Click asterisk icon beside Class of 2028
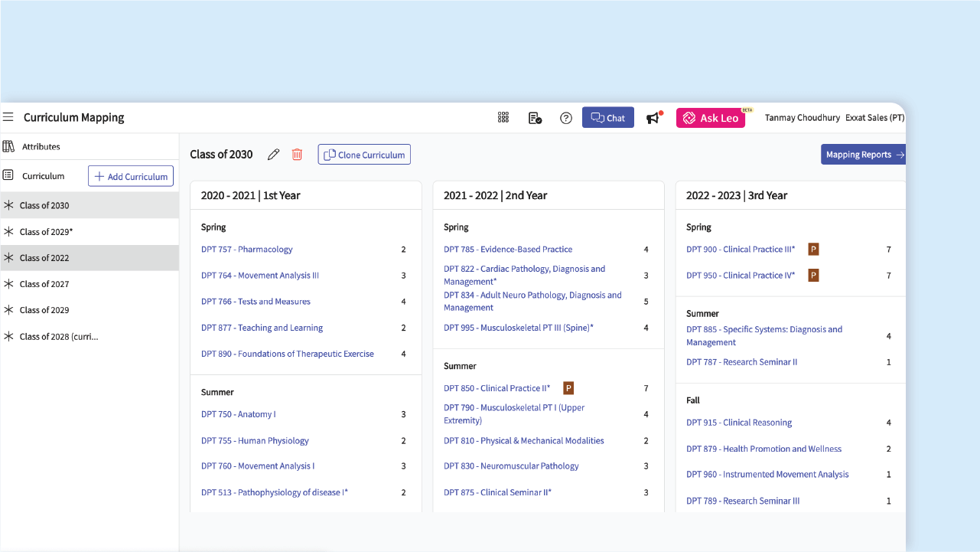Viewport: 980px width, 552px height. (x=9, y=336)
